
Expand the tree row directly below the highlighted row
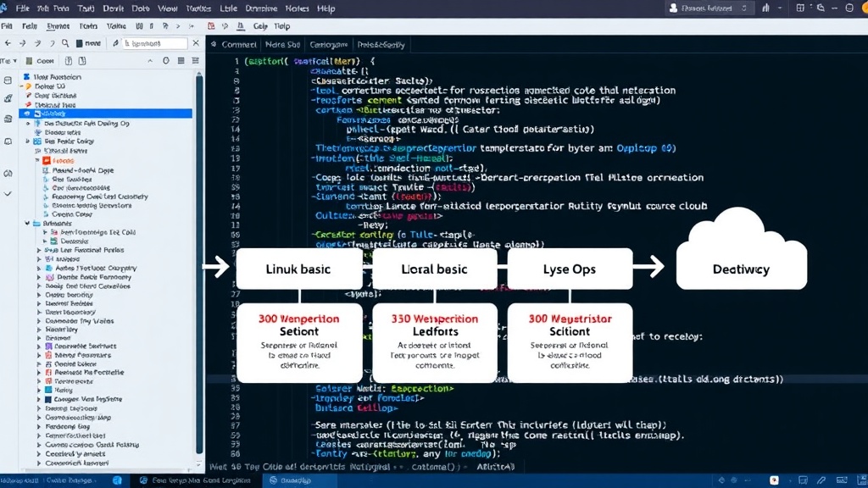[28, 124]
